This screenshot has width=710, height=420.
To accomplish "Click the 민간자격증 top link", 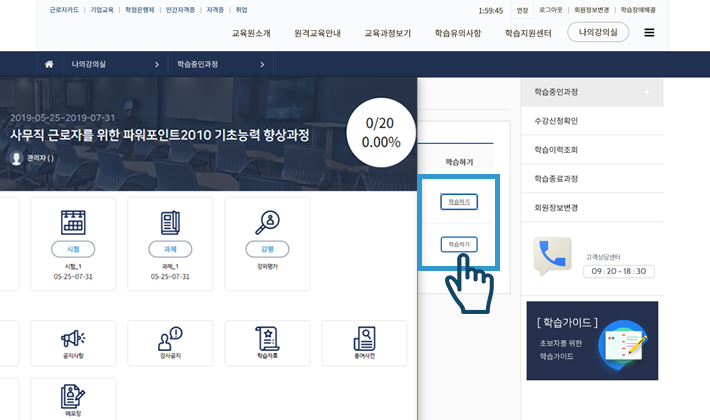I will (180, 10).
